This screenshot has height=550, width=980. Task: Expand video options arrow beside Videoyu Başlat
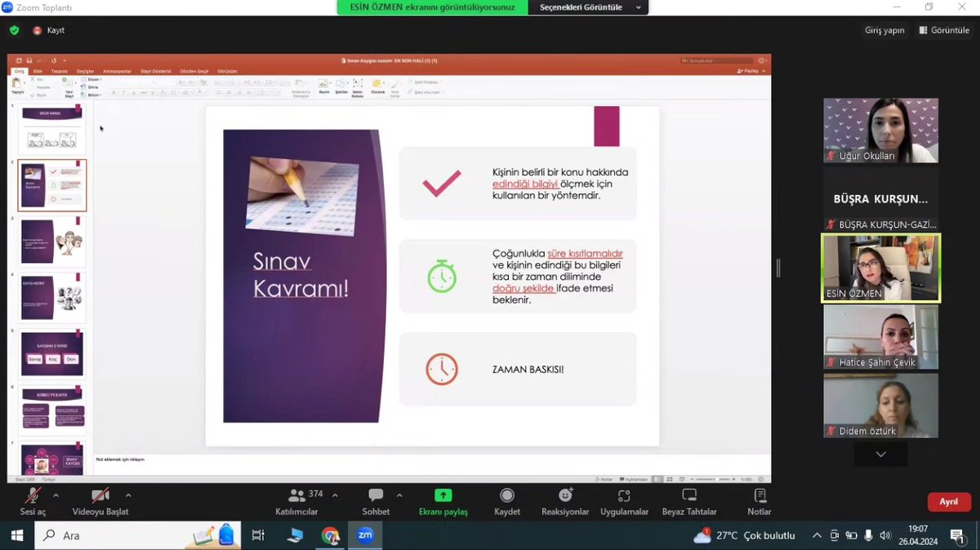128,495
